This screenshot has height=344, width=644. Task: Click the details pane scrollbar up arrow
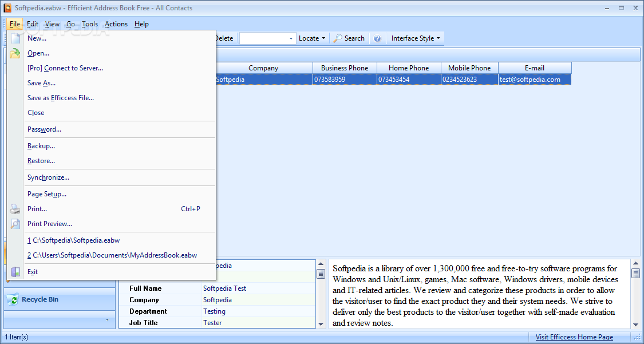point(321,263)
